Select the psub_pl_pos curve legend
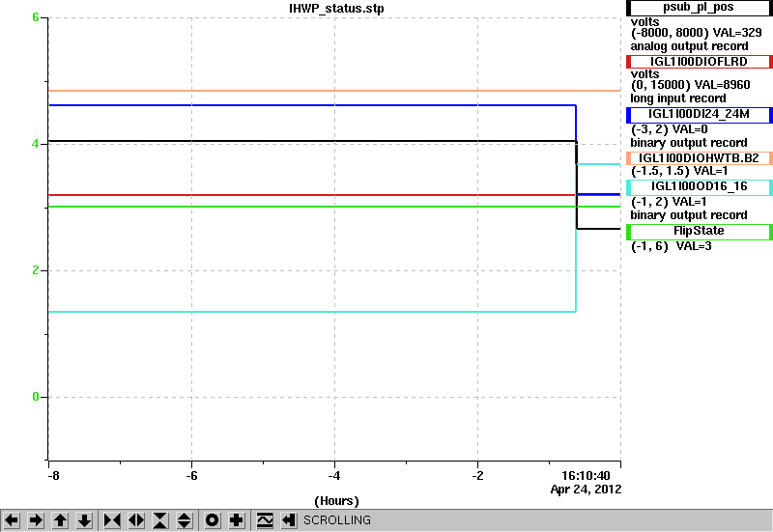The height and width of the screenshot is (532, 773). coord(699,8)
